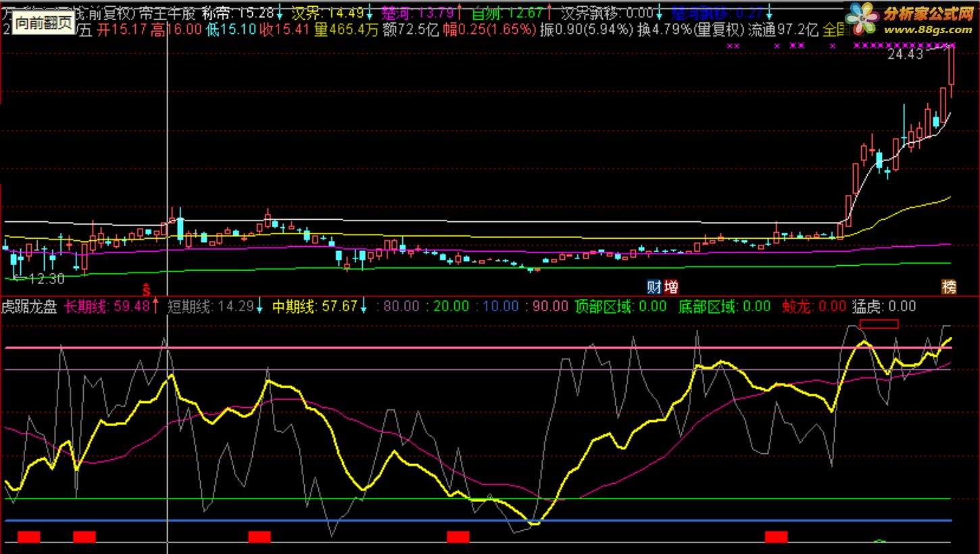Click the 12.30 low price label
Viewport: 980px width, 554px height.
click(47, 278)
